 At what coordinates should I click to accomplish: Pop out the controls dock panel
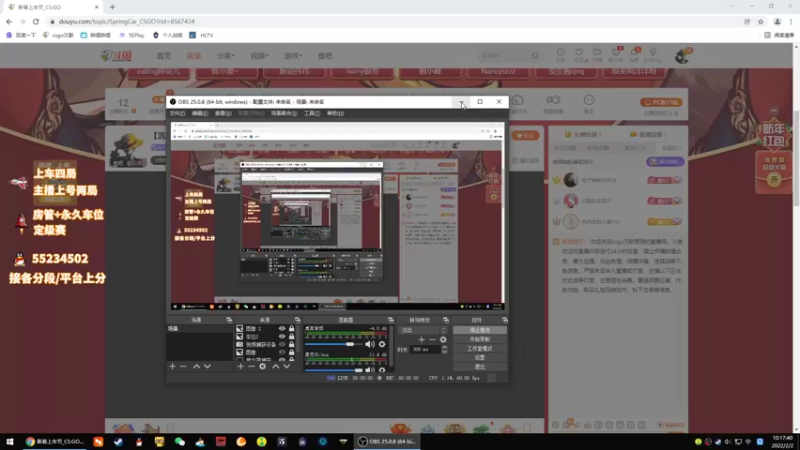(505, 320)
